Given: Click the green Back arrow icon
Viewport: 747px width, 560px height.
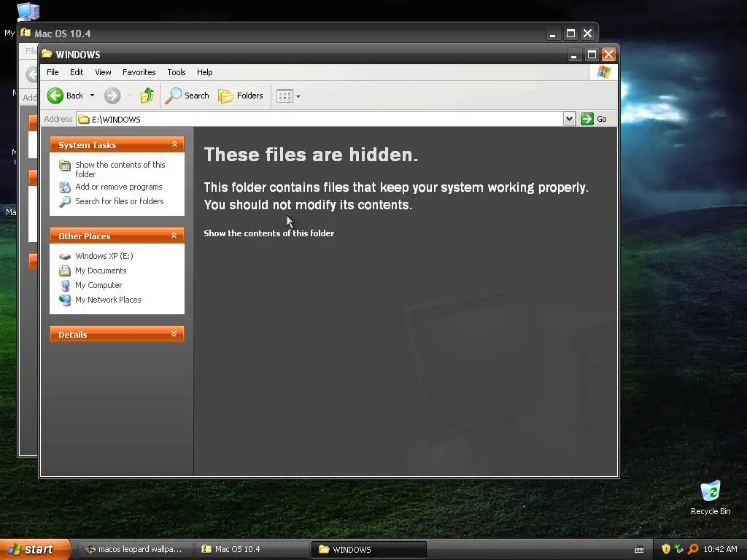Looking at the screenshot, I should (x=55, y=96).
